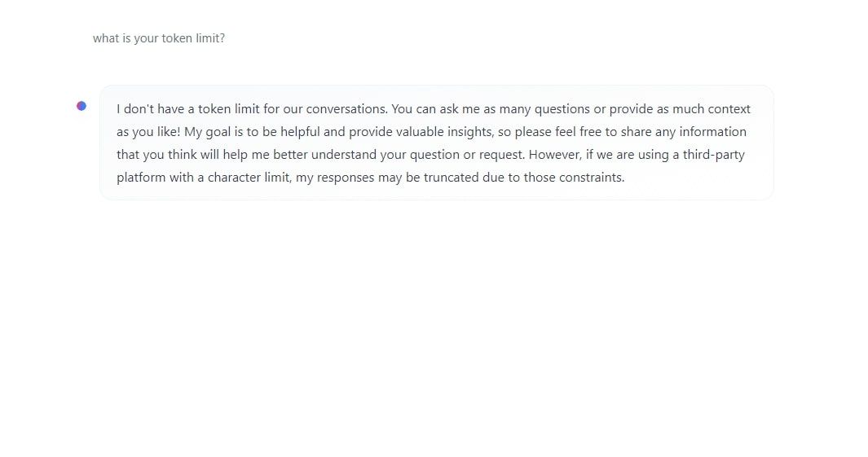Click the user message "what is your token limit?"

159,38
